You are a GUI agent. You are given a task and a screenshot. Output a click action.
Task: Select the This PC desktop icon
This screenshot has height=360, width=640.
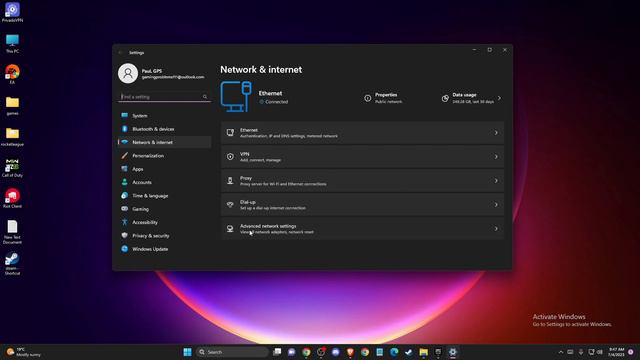pos(12,44)
